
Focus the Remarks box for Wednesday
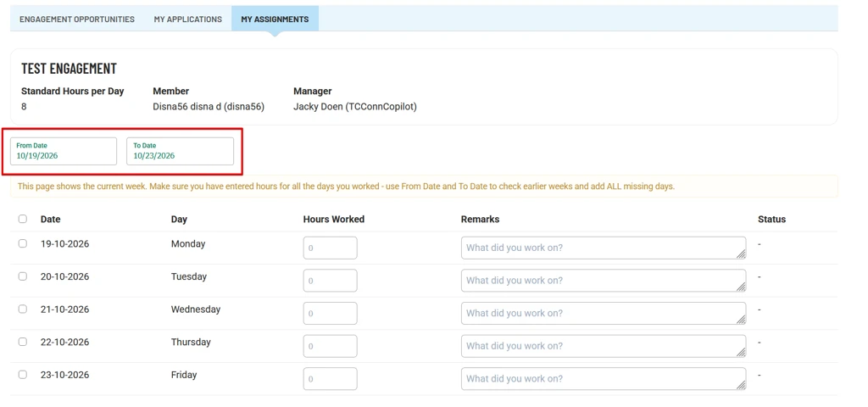pyautogui.click(x=604, y=313)
